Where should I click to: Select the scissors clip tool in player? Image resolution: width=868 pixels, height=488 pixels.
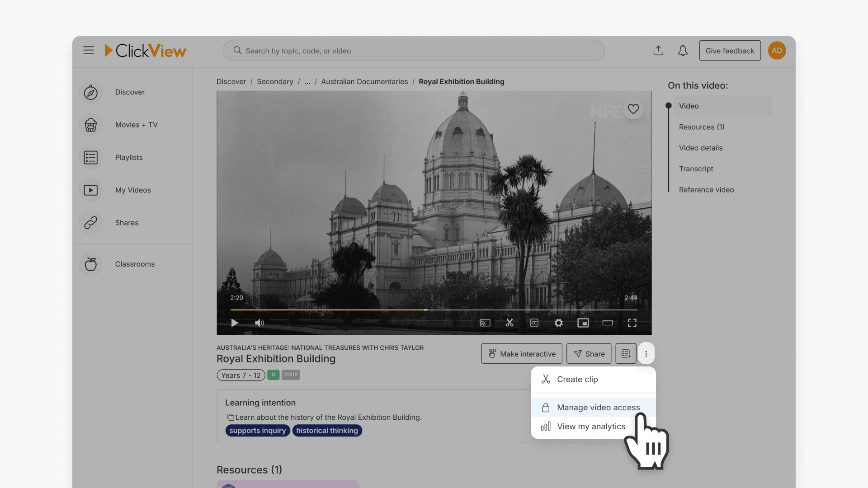509,323
